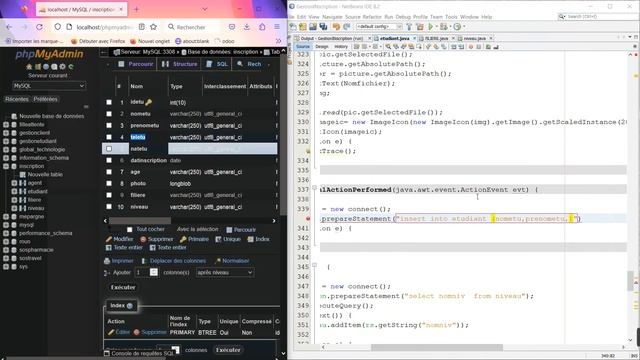Open the NetBeans Navigate menu
This screenshot has height=360, width=640.
(x=332, y=17)
